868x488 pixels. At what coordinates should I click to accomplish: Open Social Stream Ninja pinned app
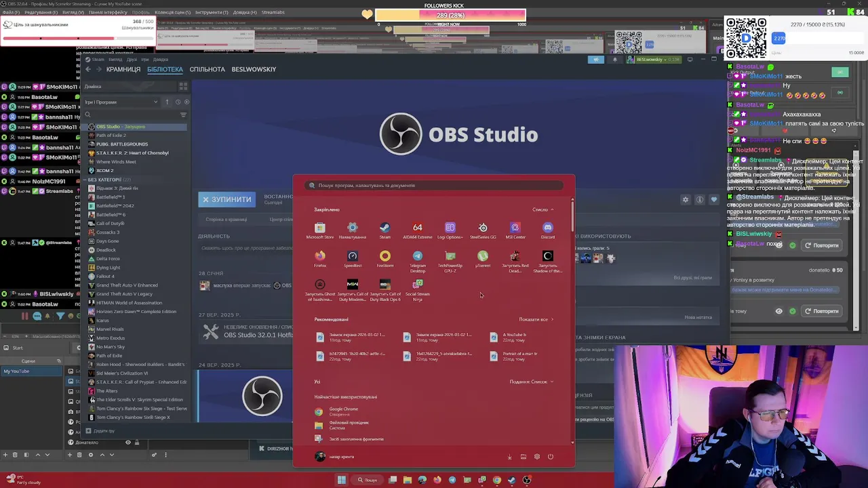click(x=417, y=290)
